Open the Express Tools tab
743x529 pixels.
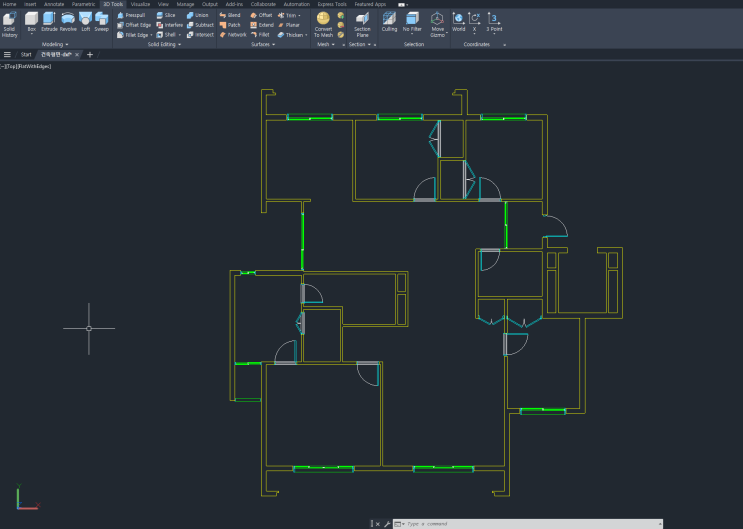click(332, 4)
